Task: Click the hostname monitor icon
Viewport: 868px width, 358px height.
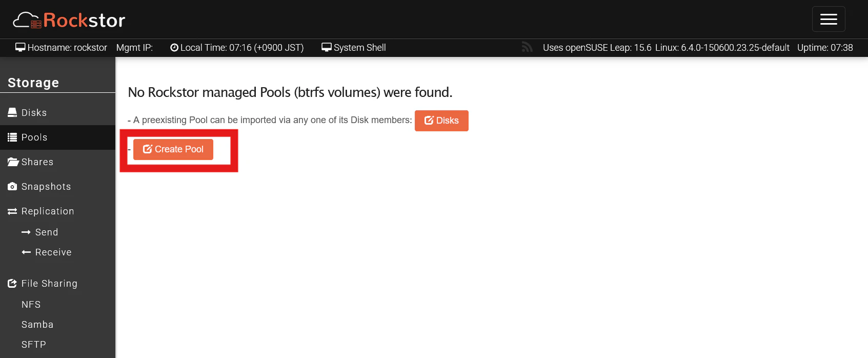Action: click(21, 47)
